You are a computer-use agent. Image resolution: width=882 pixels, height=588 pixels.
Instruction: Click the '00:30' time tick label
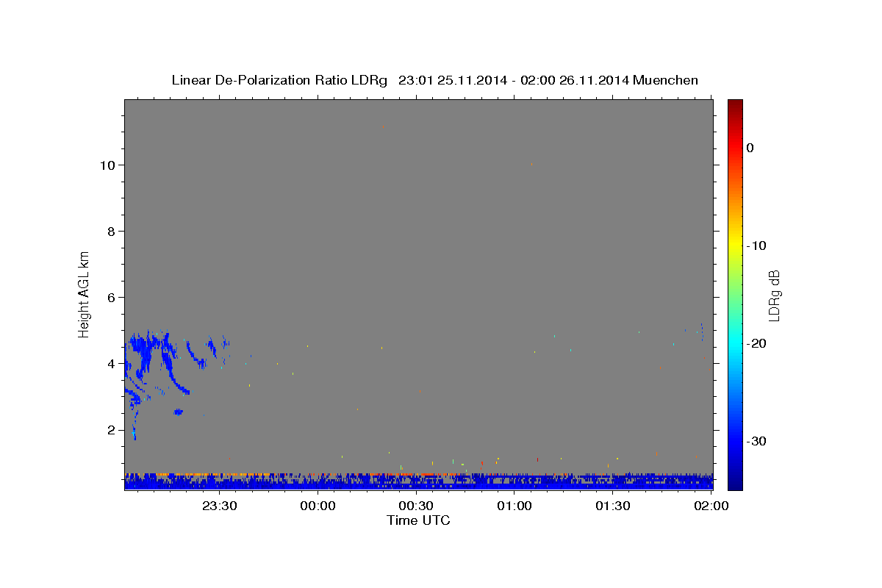point(416,506)
